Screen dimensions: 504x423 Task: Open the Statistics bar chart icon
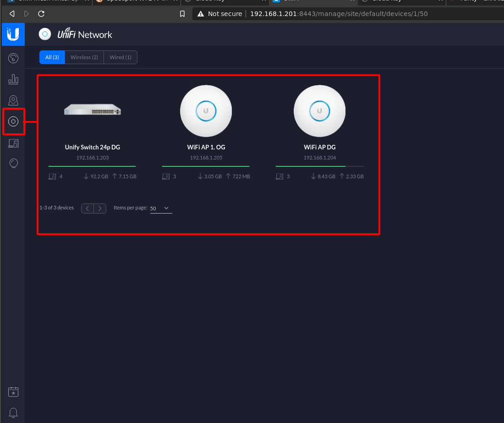13,79
